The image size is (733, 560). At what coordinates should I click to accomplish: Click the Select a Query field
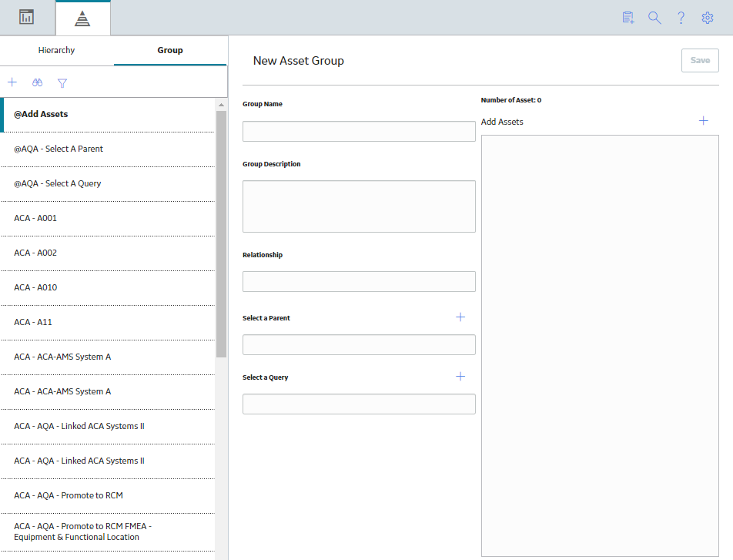(359, 404)
